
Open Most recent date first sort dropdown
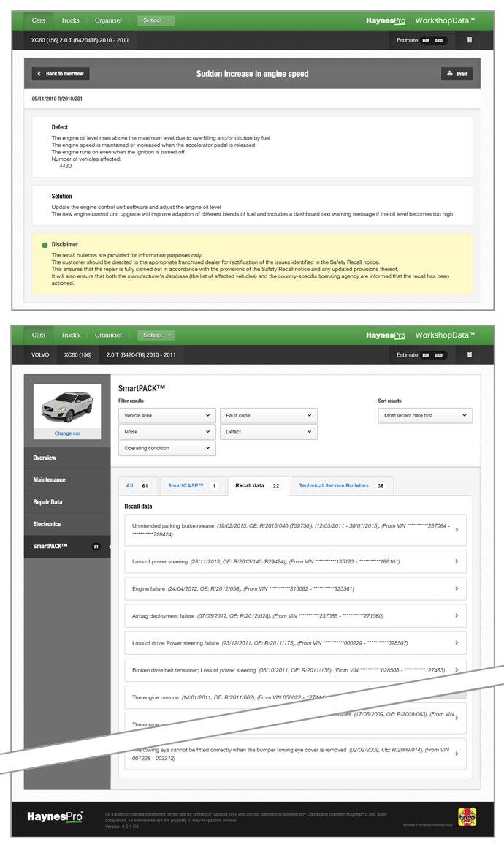point(425,415)
